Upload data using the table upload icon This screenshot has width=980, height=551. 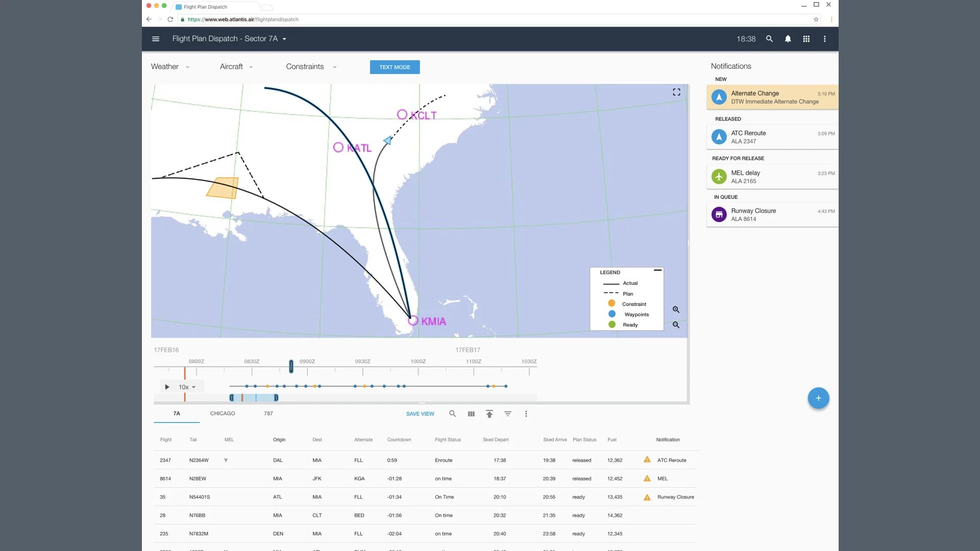(x=489, y=414)
